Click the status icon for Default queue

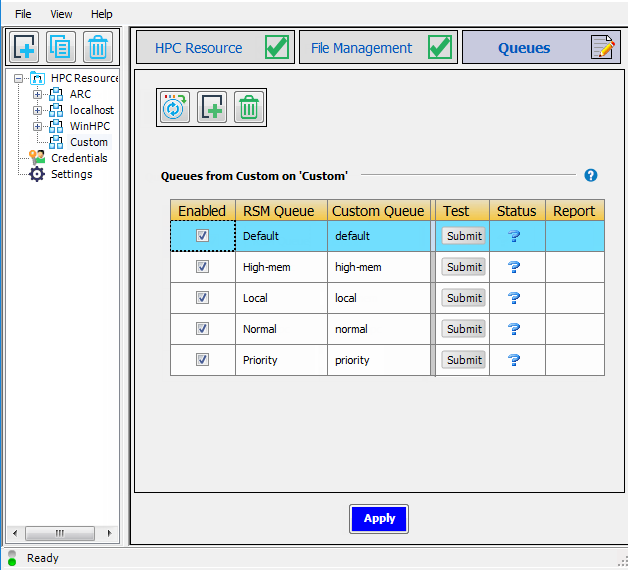pos(514,236)
